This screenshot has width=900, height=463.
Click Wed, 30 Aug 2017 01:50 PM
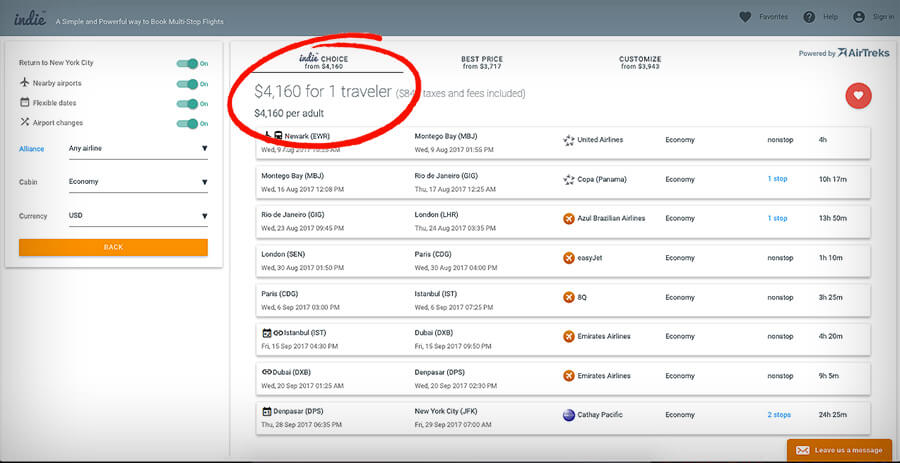pos(302,268)
